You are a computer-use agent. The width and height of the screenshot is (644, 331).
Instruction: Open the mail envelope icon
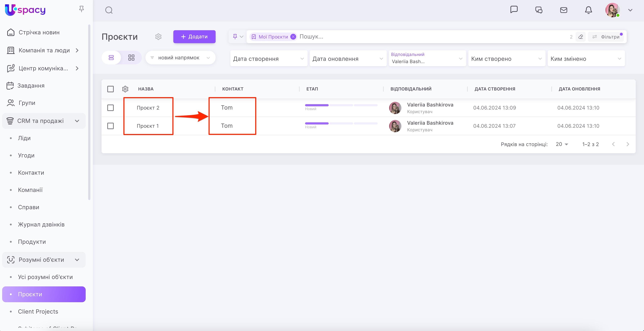pos(564,10)
